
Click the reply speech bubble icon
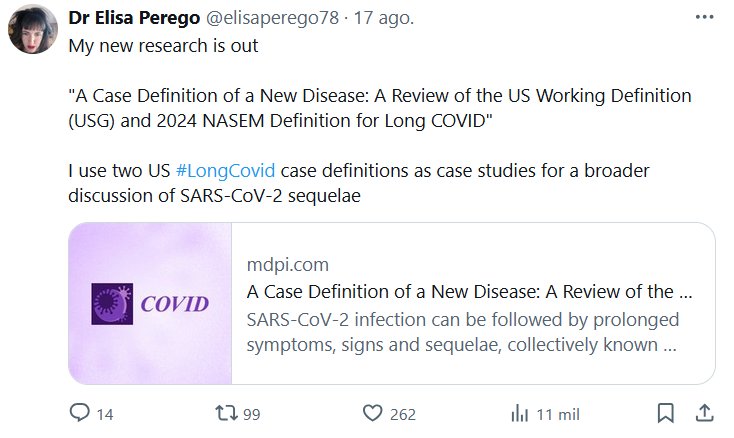pyautogui.click(x=81, y=412)
